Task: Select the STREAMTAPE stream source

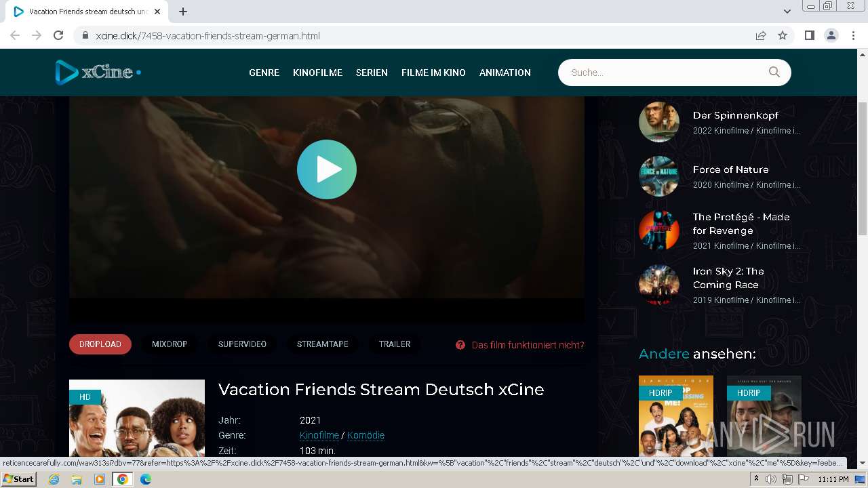Action: [323, 344]
